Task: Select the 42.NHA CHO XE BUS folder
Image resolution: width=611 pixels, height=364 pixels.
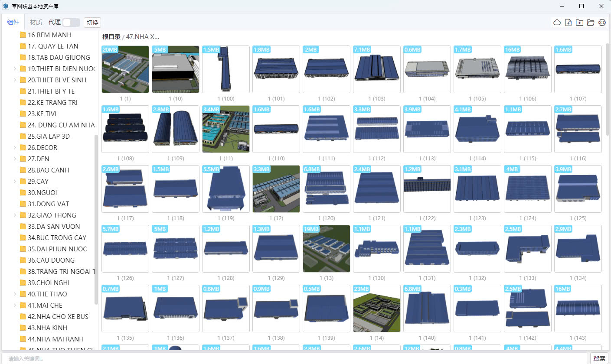Action: (58, 317)
